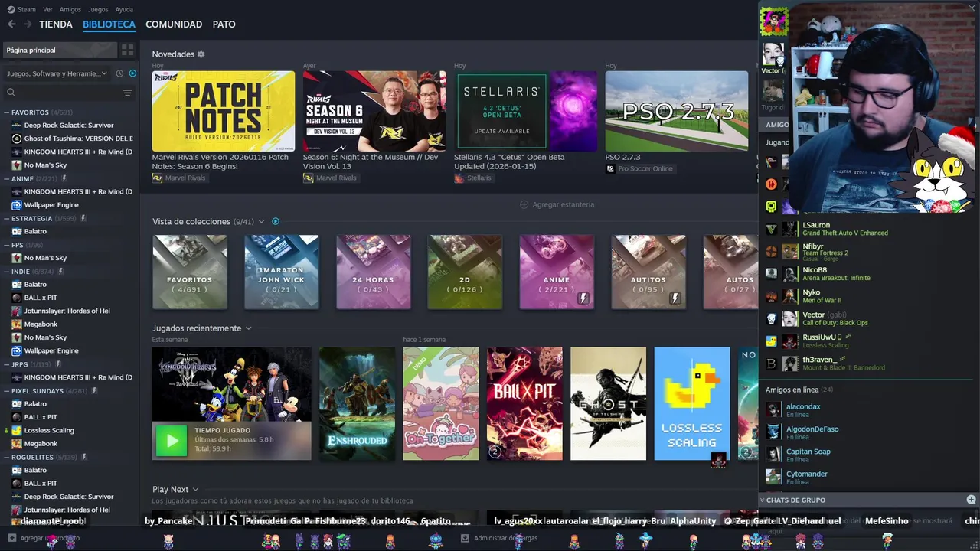Viewport: 980px width, 551px height.
Task: Click the Team Fortress 2 icon beside Nfibyr
Action: click(771, 251)
